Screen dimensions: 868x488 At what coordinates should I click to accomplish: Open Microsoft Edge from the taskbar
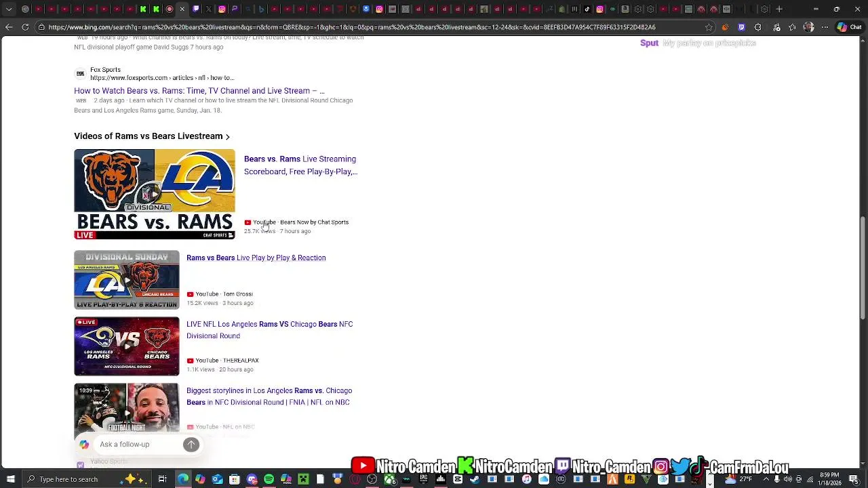tap(183, 479)
